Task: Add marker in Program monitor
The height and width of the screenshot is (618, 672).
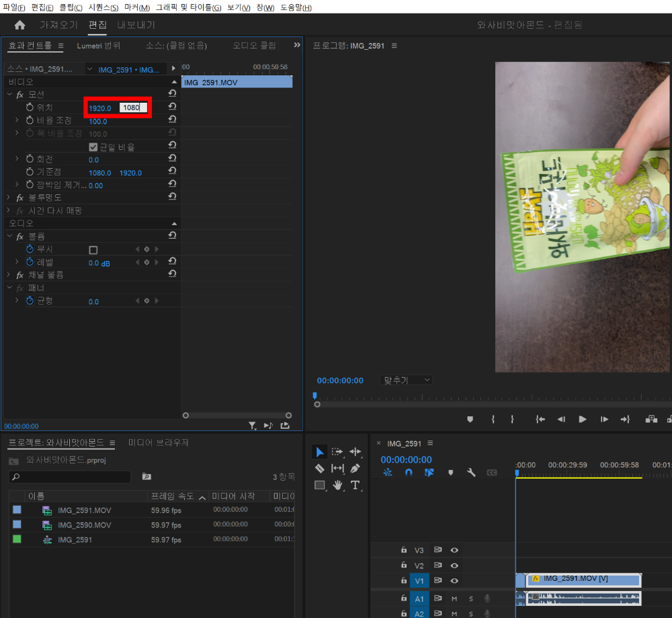Action: pos(470,420)
